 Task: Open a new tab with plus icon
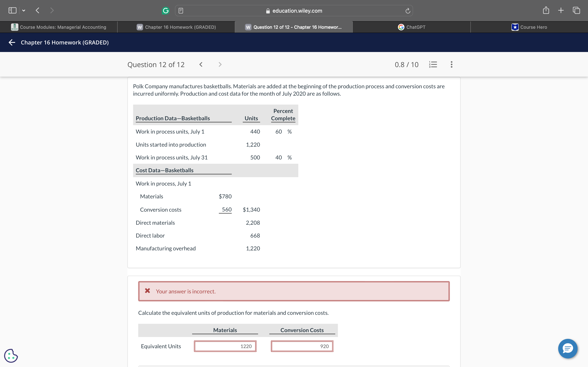pyautogui.click(x=561, y=10)
